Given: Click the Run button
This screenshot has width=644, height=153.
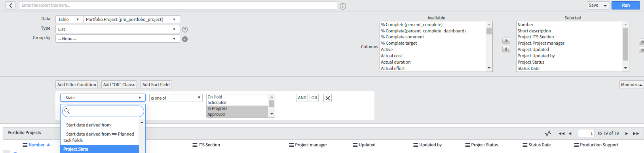Looking at the screenshot, I should pyautogui.click(x=626, y=5).
